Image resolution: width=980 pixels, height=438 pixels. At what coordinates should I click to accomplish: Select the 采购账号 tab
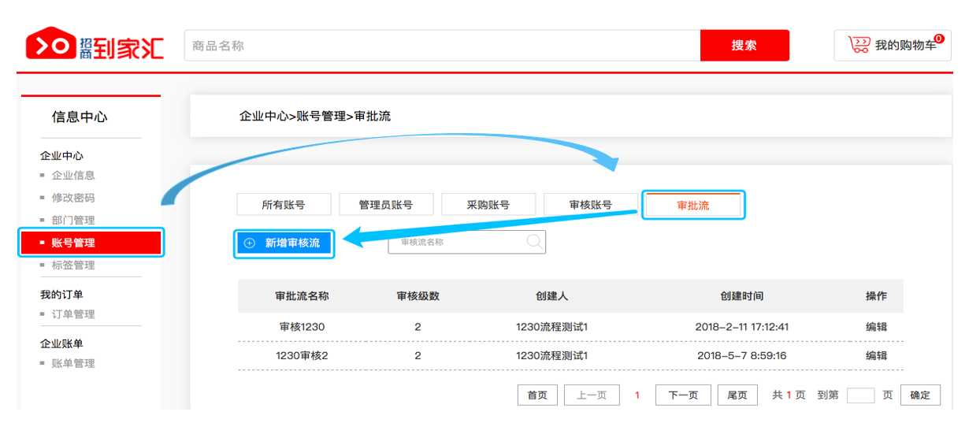[488, 205]
